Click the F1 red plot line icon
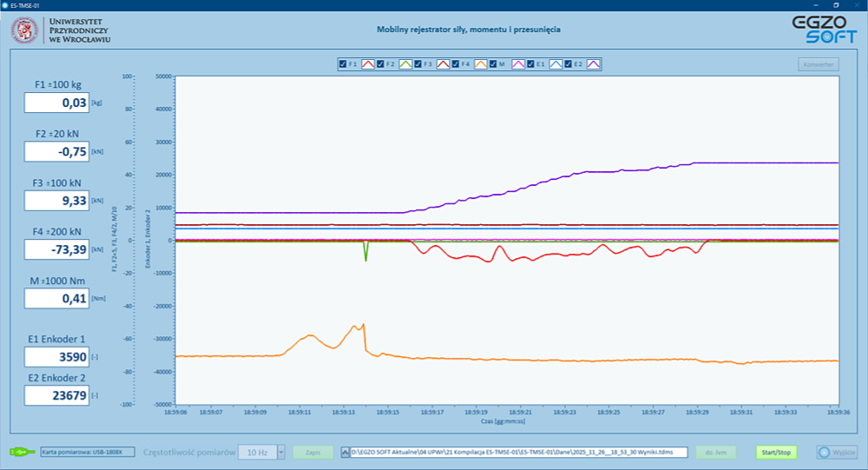 [x=368, y=64]
